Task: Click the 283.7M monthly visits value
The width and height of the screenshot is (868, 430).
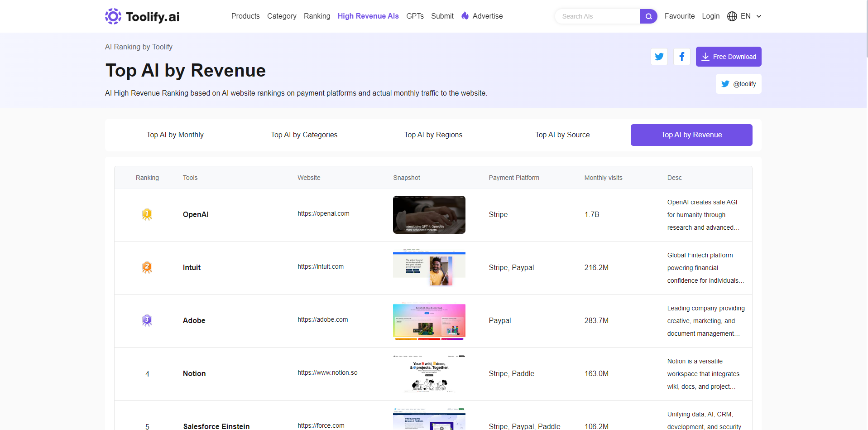Action: pyautogui.click(x=596, y=320)
